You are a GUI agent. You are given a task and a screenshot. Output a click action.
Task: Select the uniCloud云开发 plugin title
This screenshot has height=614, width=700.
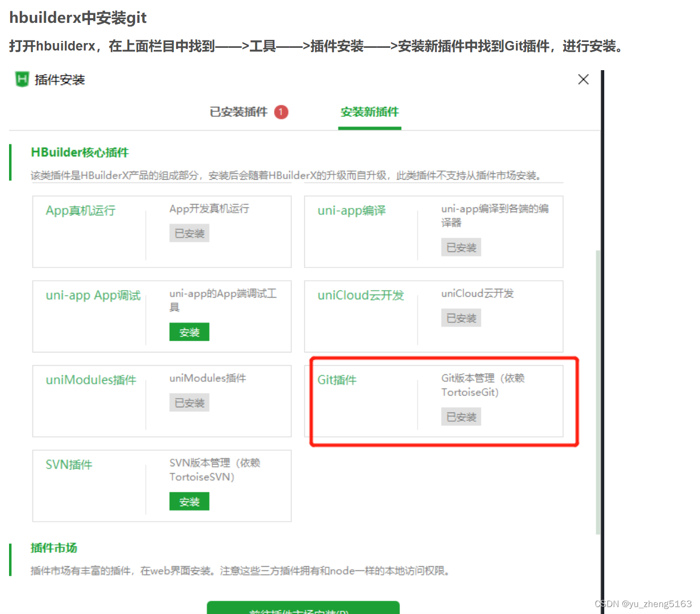(x=361, y=295)
